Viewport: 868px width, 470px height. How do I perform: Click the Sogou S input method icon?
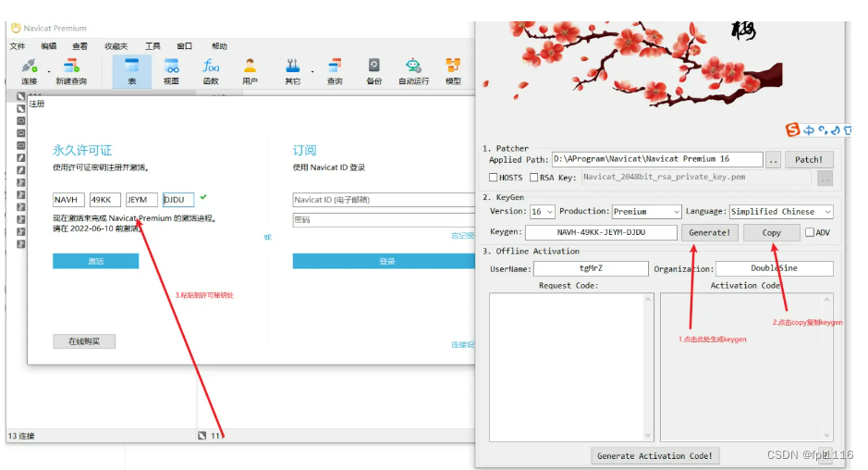pyautogui.click(x=793, y=130)
